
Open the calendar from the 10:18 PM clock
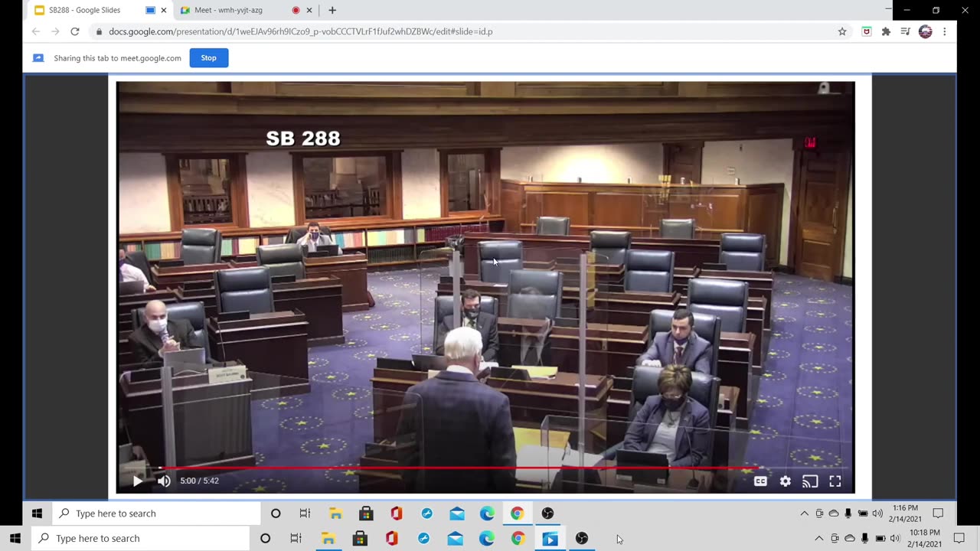(925, 539)
